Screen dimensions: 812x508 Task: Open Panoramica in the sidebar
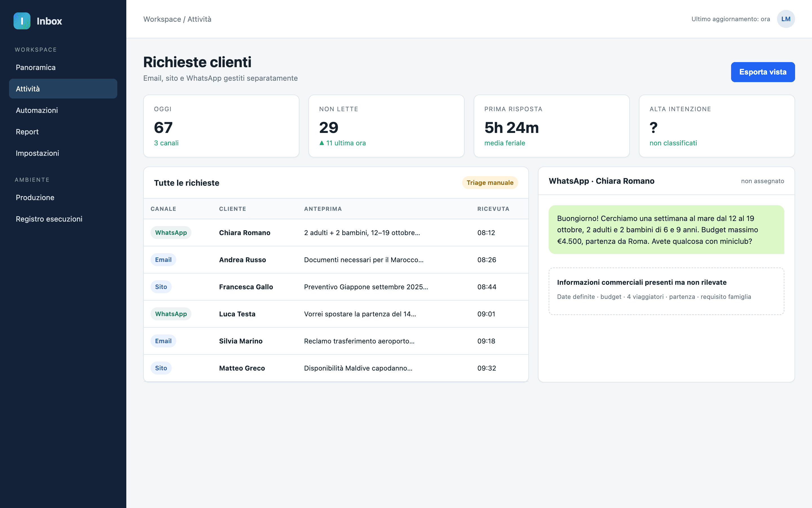[x=63, y=67]
